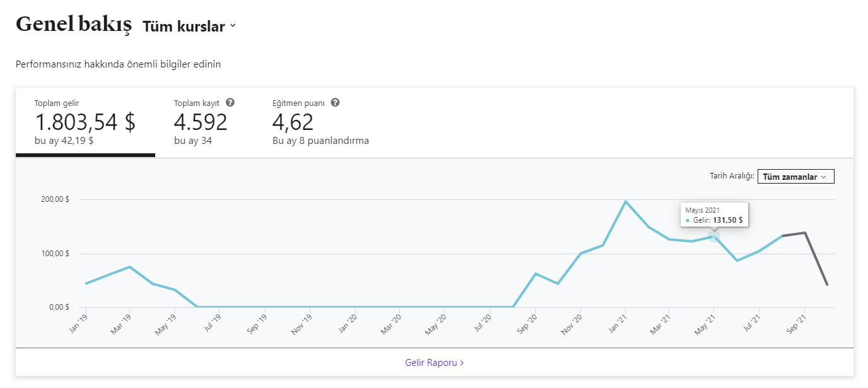Click the Mayıs 2021 highlighted data point
Viewport: 868px width, 388px height.
713,236
